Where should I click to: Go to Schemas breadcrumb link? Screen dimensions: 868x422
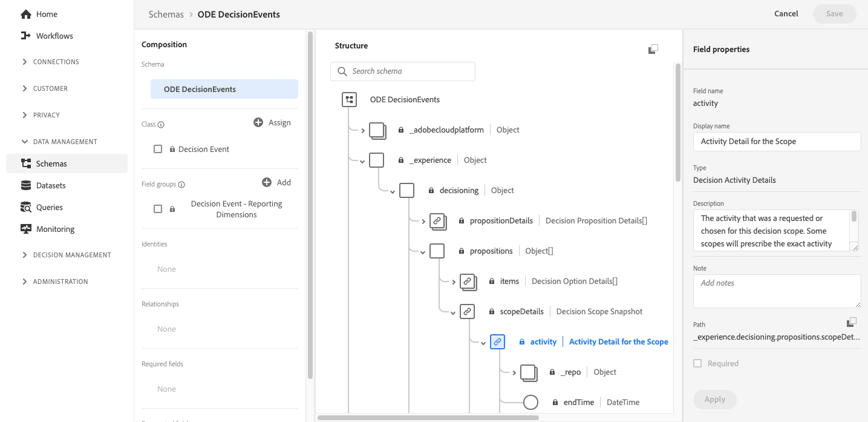click(x=166, y=14)
